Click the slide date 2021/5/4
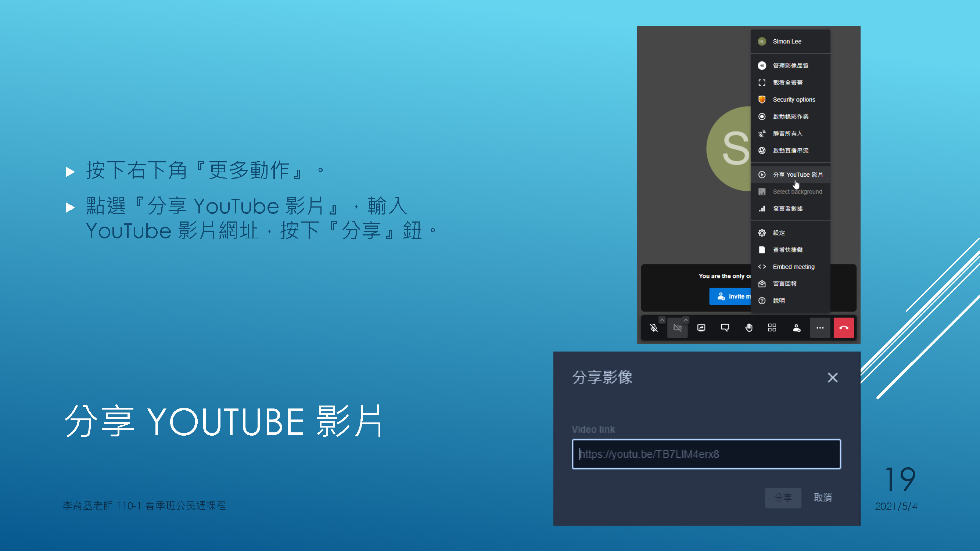Viewport: 980px width, 551px height. pyautogui.click(x=896, y=506)
